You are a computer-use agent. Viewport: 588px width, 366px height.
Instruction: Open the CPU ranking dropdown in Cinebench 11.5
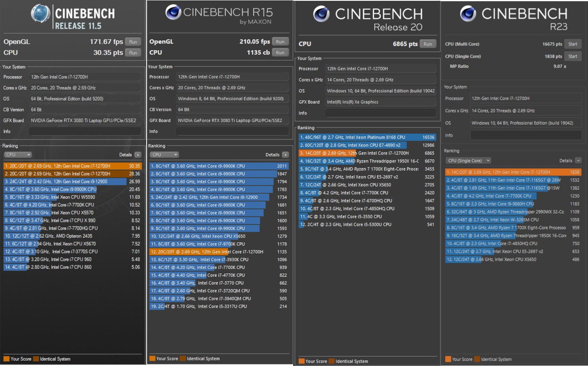point(18,155)
